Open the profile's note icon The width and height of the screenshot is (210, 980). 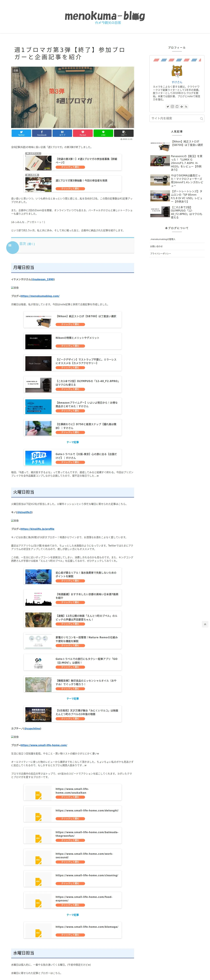(x=177, y=106)
